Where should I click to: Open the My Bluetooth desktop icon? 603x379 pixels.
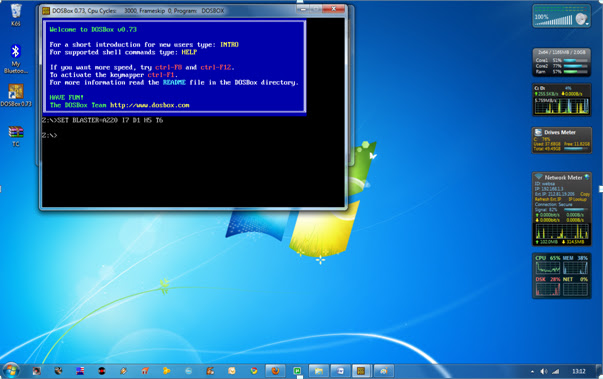point(15,59)
